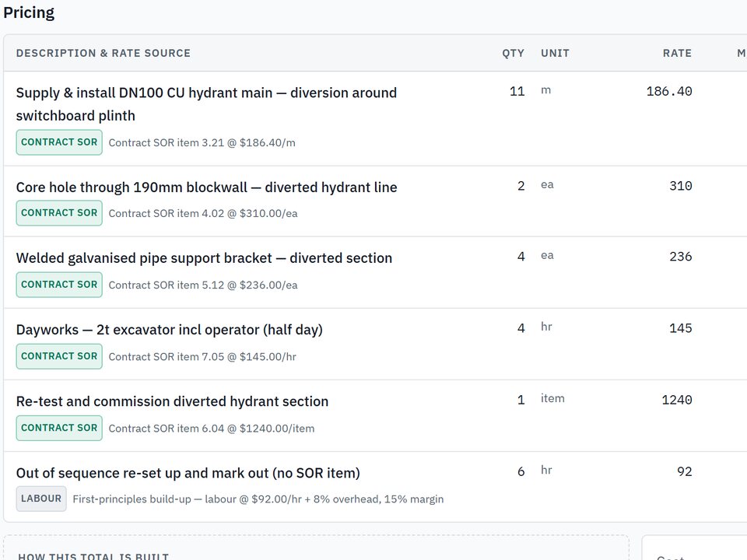Click quantity 11 for the hydrant main row
Screen dimensions: 747x560
click(x=517, y=92)
